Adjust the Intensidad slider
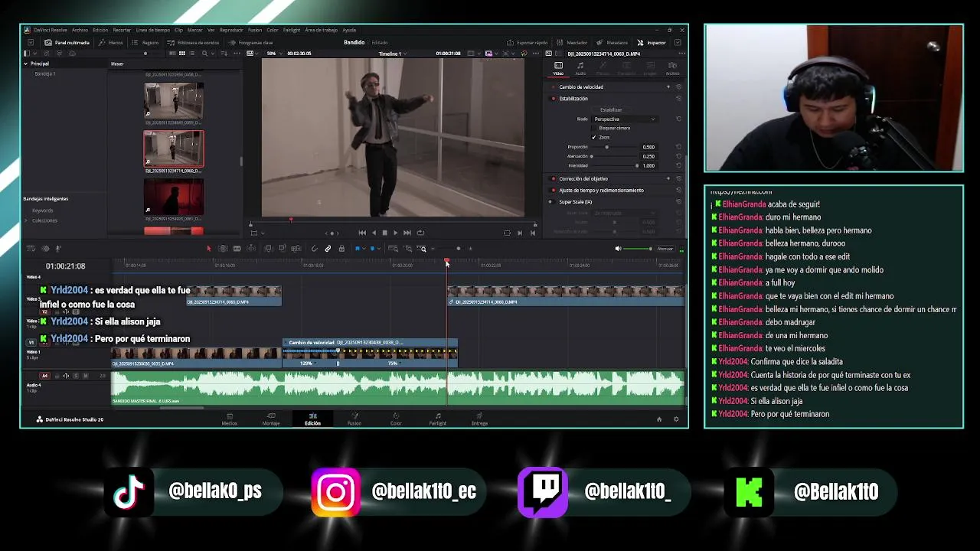This screenshot has height=551, width=980. point(637,165)
